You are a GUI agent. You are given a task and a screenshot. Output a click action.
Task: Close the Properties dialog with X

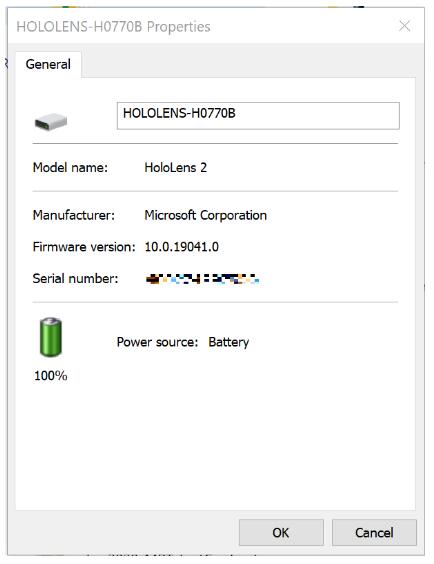[405, 26]
